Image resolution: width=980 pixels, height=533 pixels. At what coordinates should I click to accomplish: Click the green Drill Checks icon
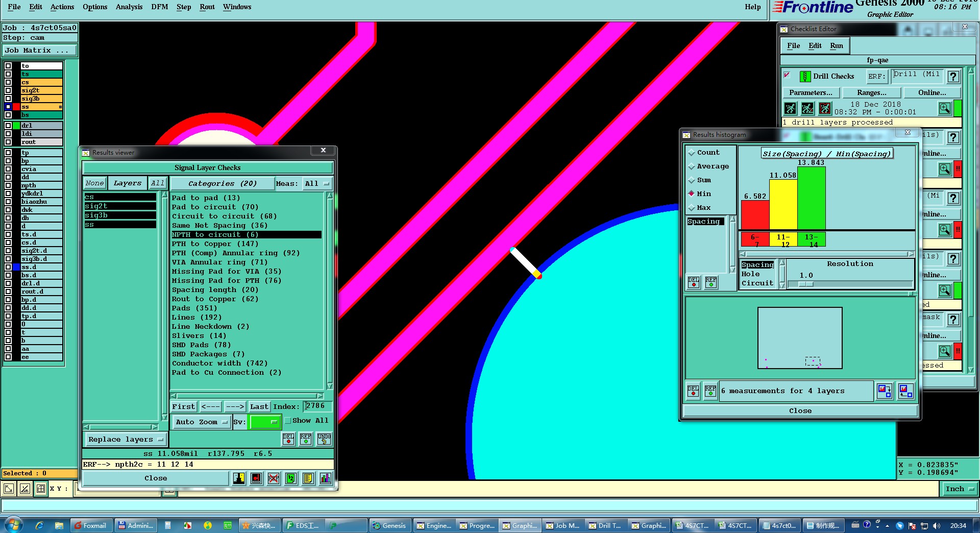click(805, 77)
